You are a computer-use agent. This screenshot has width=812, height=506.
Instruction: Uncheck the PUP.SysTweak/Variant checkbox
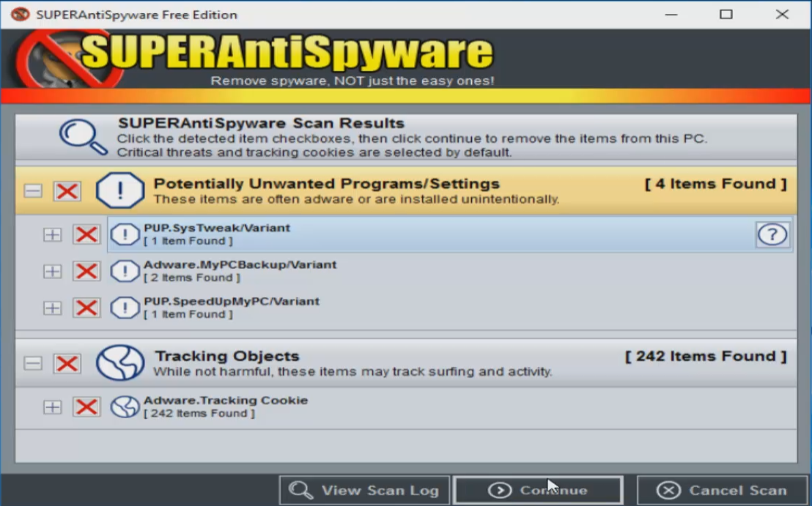pyautogui.click(x=86, y=234)
